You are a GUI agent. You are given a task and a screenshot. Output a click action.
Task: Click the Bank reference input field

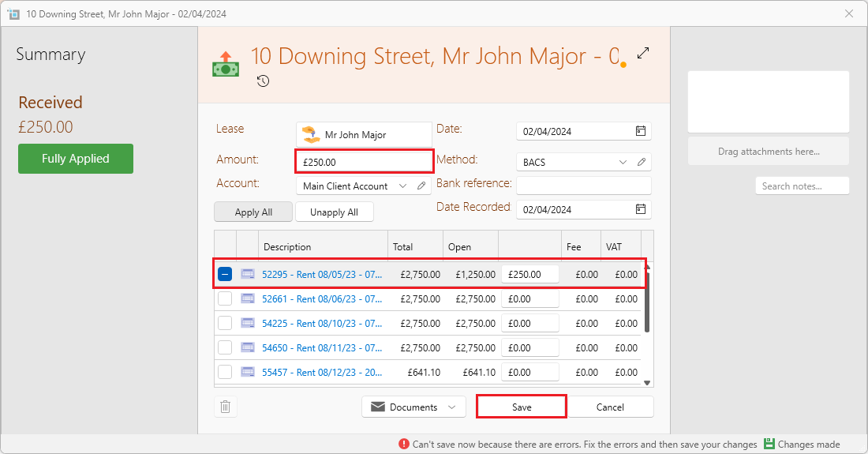(x=583, y=186)
